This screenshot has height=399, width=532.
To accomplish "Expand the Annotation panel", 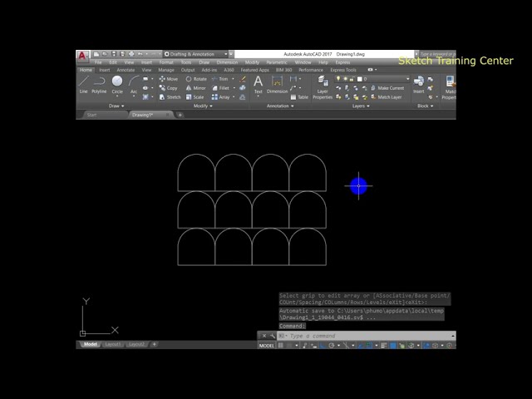I will 280,106.
